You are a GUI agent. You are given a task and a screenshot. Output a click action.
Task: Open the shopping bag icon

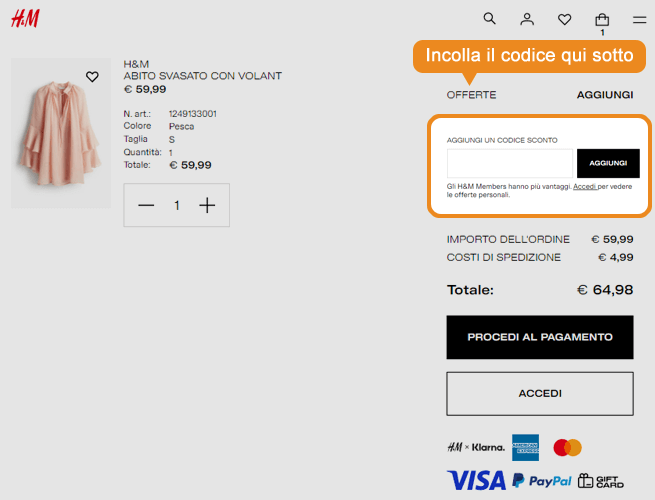602,20
